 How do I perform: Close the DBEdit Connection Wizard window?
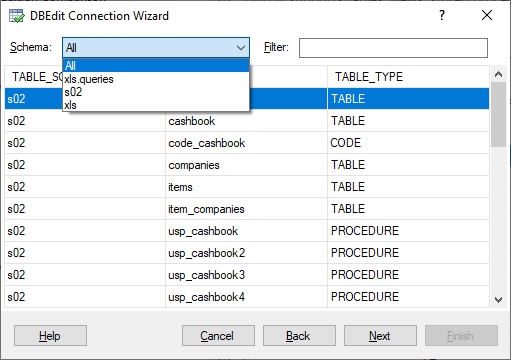[x=487, y=15]
